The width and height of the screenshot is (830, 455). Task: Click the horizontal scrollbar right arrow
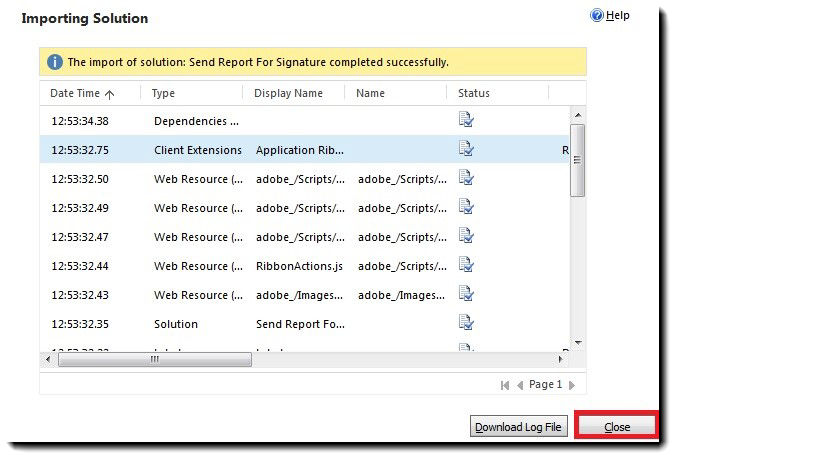(x=561, y=359)
